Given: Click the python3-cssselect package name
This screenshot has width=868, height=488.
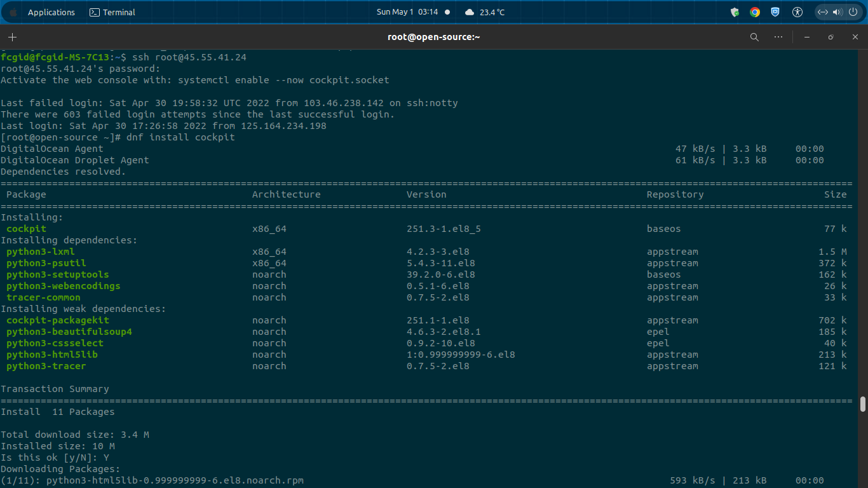Looking at the screenshot, I should (55, 343).
